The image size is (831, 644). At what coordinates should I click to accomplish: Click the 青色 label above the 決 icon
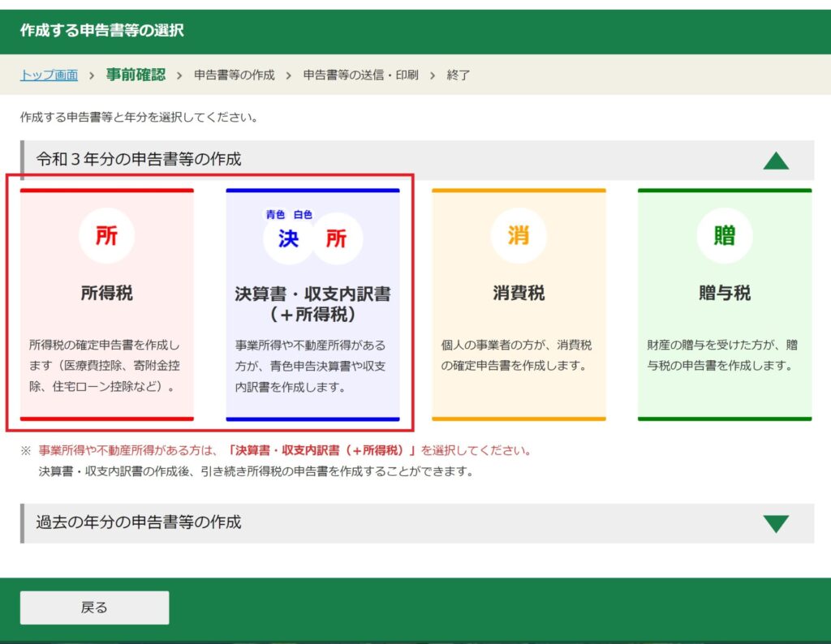click(276, 214)
